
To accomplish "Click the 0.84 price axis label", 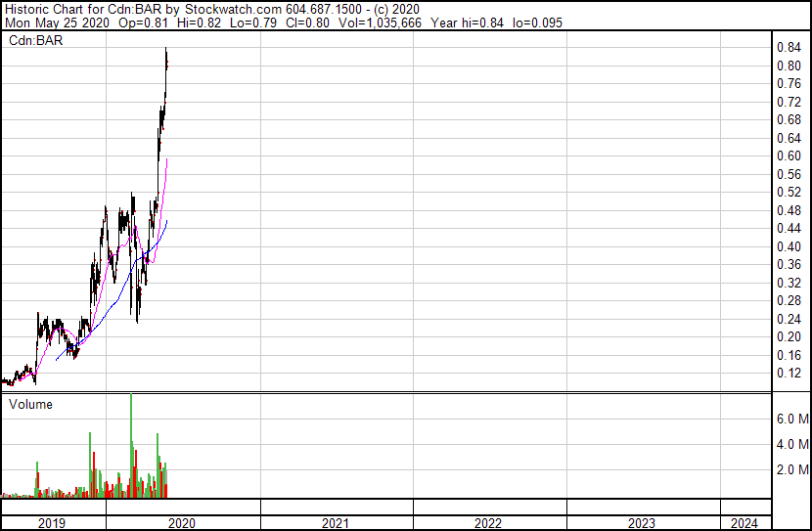I will pyautogui.click(x=789, y=48).
